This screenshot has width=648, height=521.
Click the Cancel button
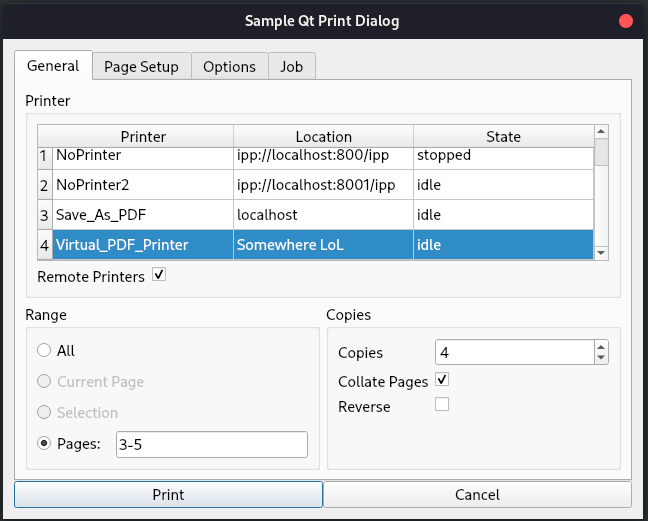pos(477,495)
